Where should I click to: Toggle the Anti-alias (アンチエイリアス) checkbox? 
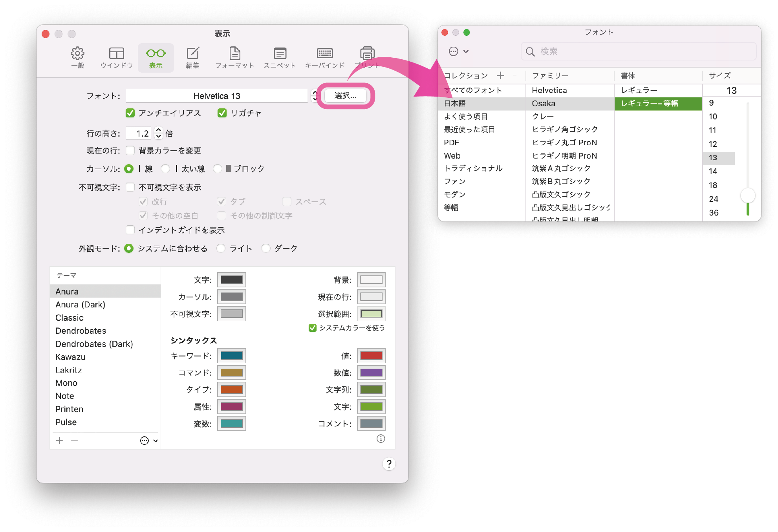click(130, 113)
